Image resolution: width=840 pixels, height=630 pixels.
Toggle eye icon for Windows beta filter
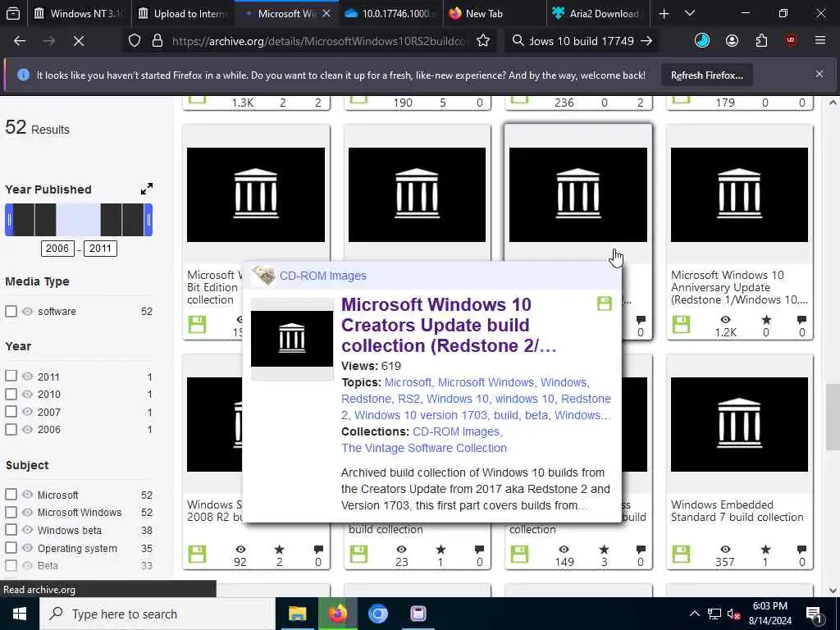point(27,530)
